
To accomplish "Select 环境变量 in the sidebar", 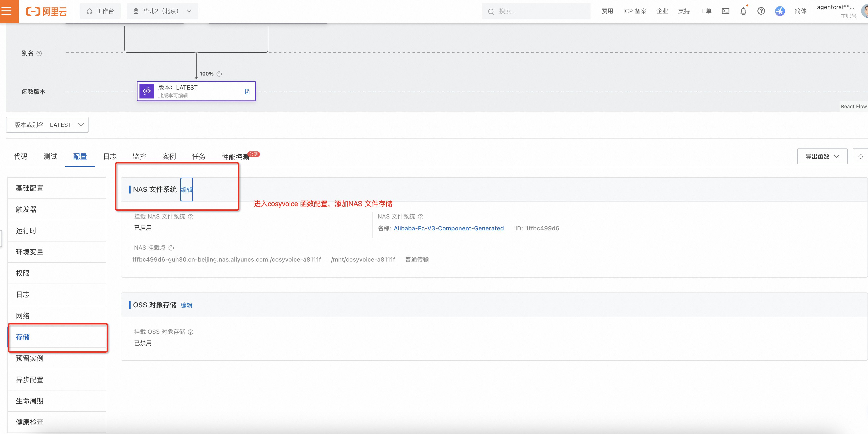I will point(30,252).
